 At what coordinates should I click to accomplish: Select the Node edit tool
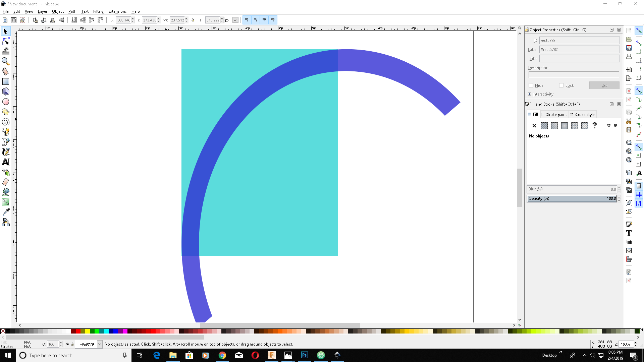point(5,41)
